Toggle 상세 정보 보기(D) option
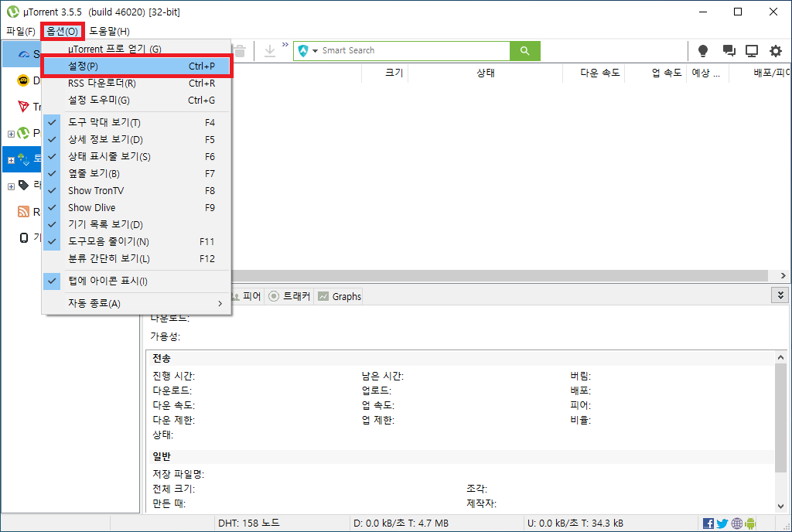This screenshot has height=532, width=792. coord(136,139)
